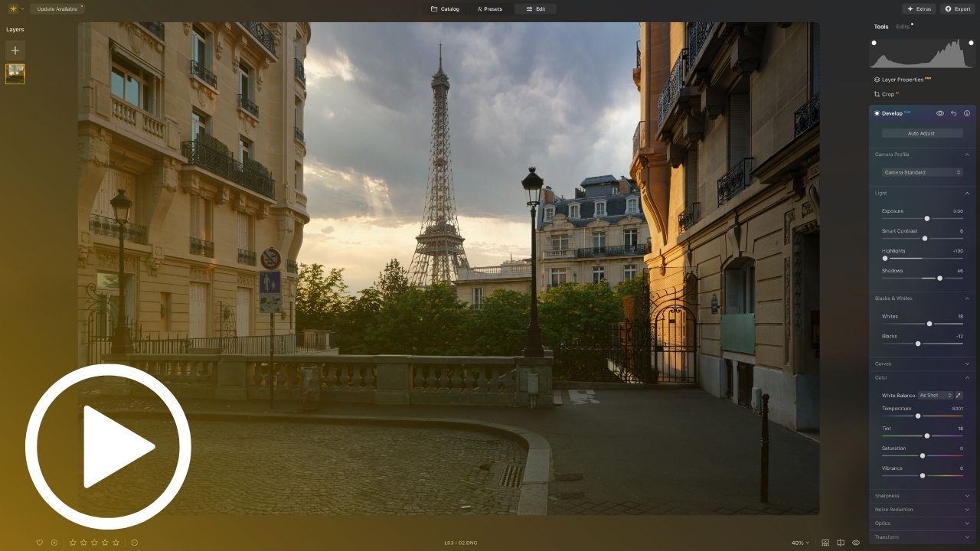Adjust the histogram's left shadow clipping point
Image resolution: width=980 pixels, height=551 pixels.
[x=874, y=43]
